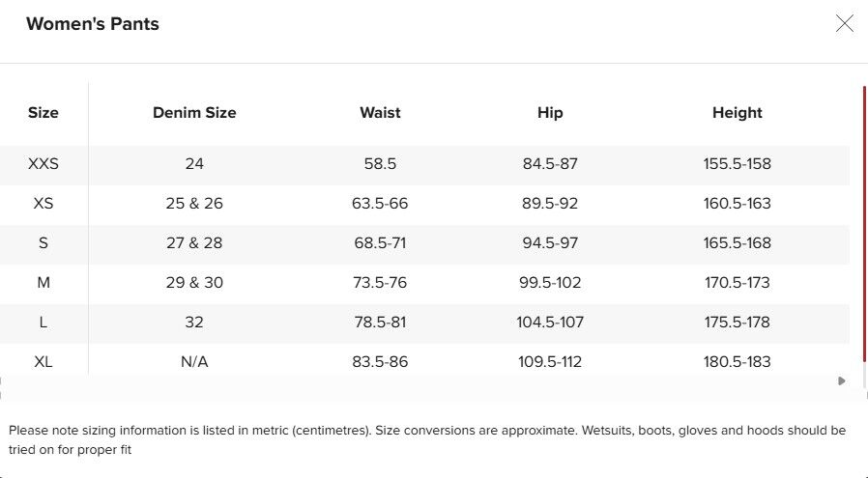Screen dimensions: 868x478
Task: Click the horizontal scroll right arrow
Action: click(x=842, y=380)
